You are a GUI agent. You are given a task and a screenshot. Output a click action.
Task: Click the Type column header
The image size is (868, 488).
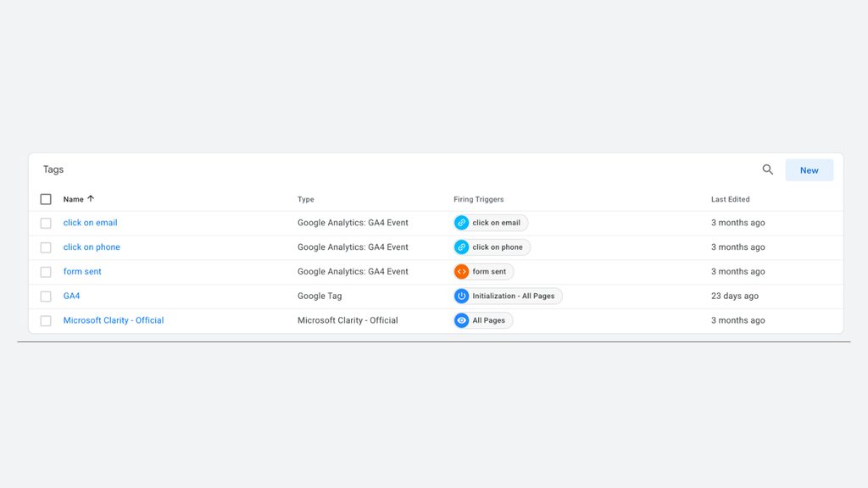tap(305, 199)
